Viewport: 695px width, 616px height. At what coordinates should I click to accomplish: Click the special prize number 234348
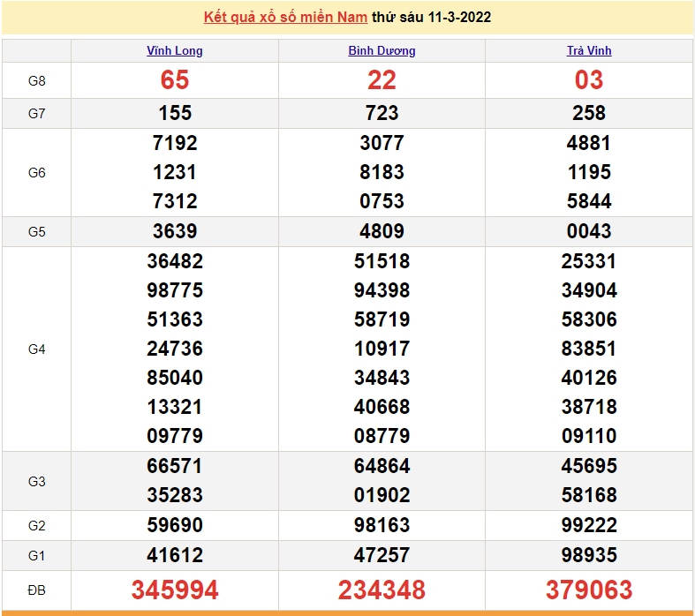[381, 590]
